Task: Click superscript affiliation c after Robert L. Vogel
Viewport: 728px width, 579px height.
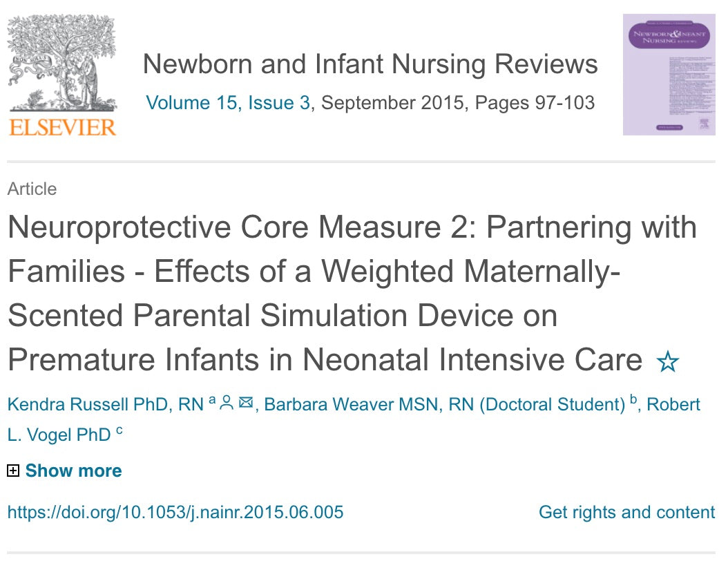Action: (121, 430)
